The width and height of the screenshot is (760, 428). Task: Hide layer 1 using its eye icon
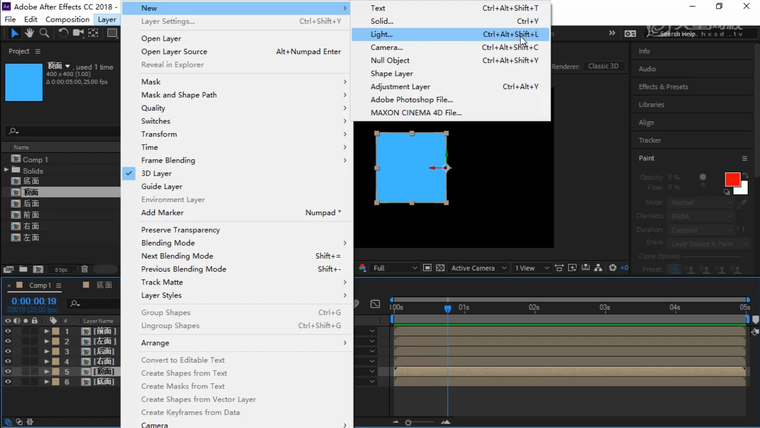(x=8, y=331)
